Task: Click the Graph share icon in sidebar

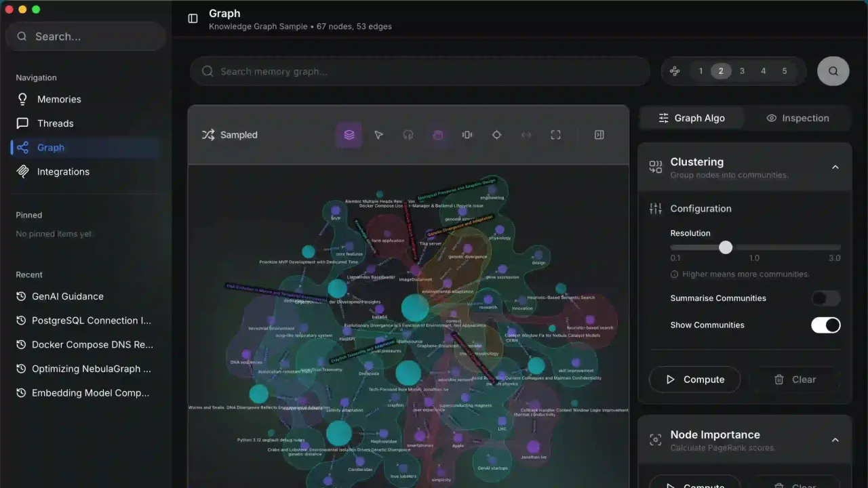Action: 23,148
